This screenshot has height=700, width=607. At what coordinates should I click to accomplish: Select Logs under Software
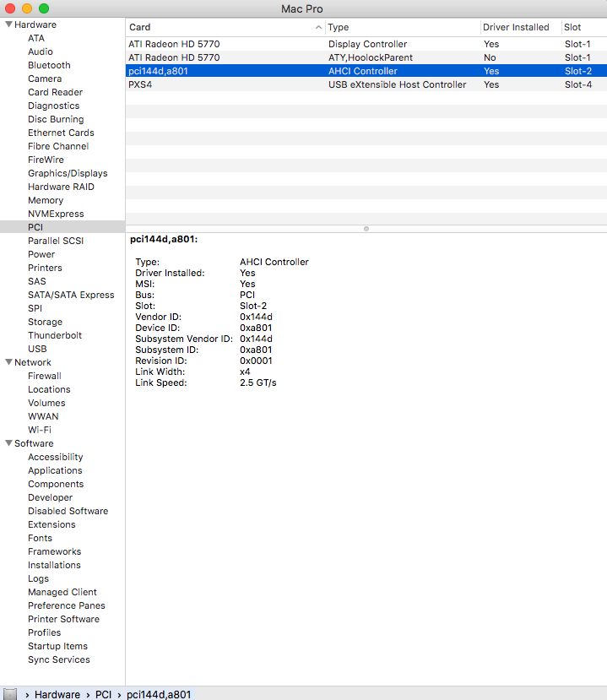(38, 578)
